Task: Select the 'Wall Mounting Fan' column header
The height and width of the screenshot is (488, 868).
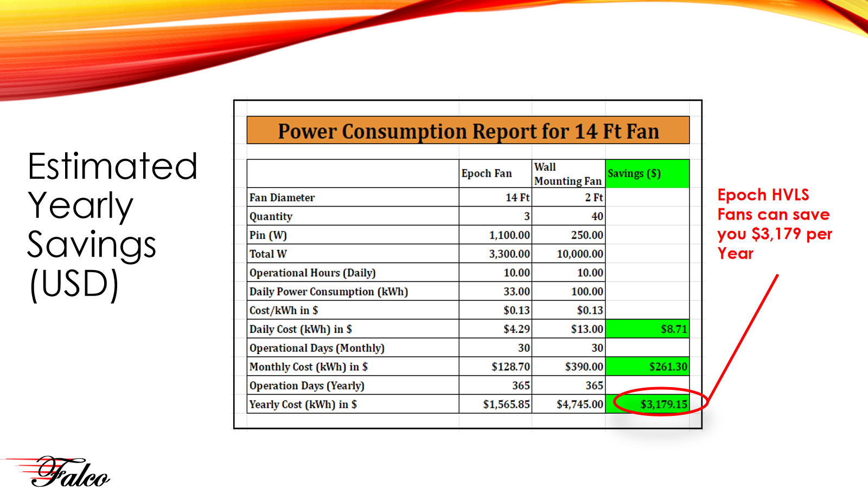Action: coord(569,174)
